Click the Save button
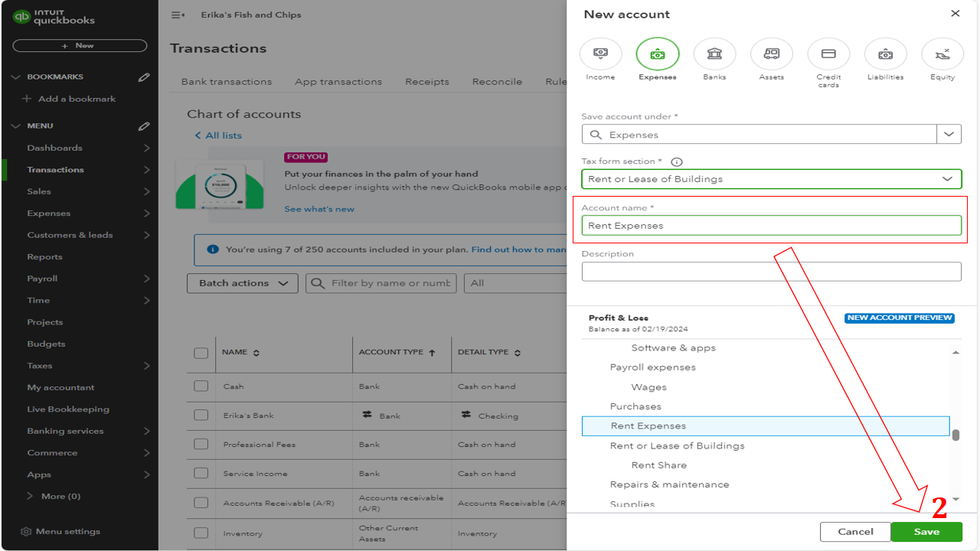The width and height of the screenshot is (980, 551). click(x=926, y=532)
